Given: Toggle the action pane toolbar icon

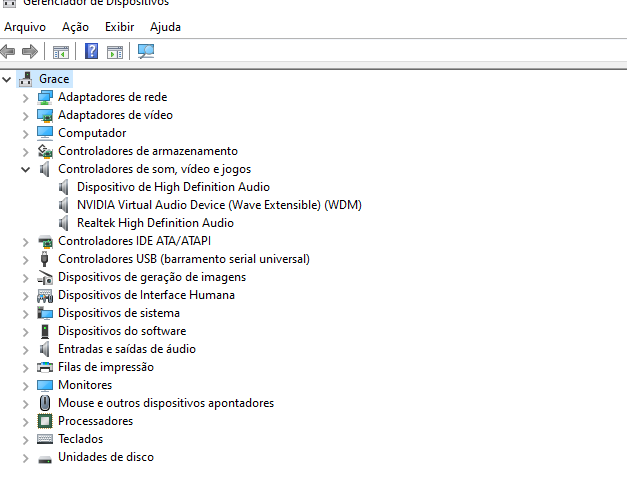Looking at the screenshot, I should [115, 52].
